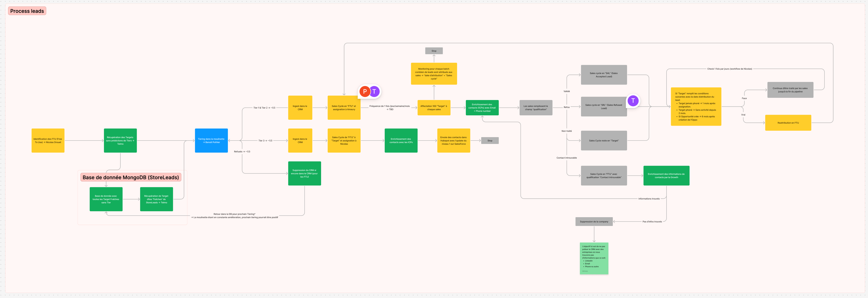Click the gray Stop node above Monitoring
Viewport: 868px width, 298px height.
point(434,51)
